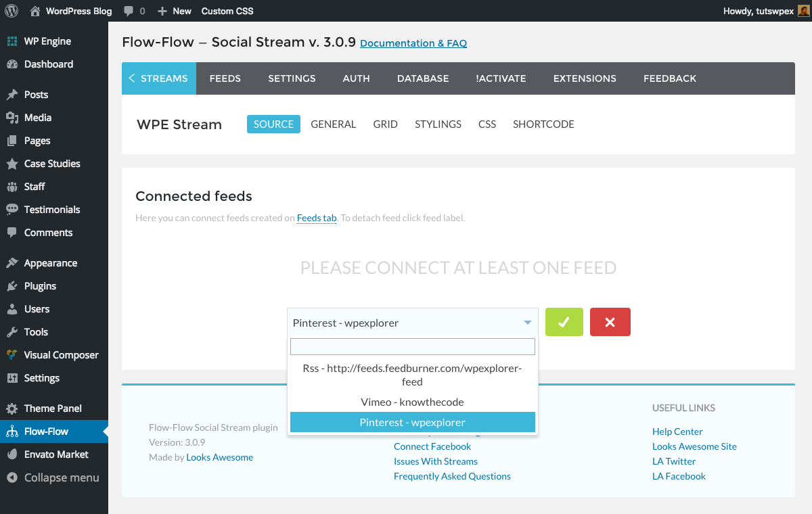Select the GENERAL sub-tab

tap(334, 124)
